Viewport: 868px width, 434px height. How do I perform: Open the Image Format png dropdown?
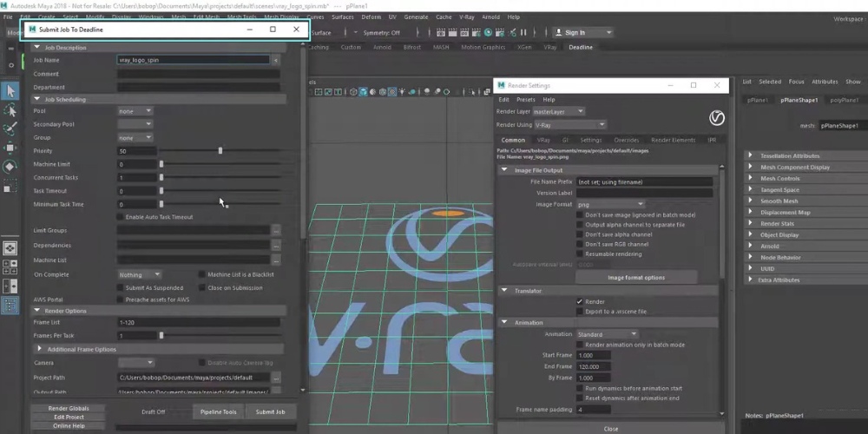coord(611,204)
